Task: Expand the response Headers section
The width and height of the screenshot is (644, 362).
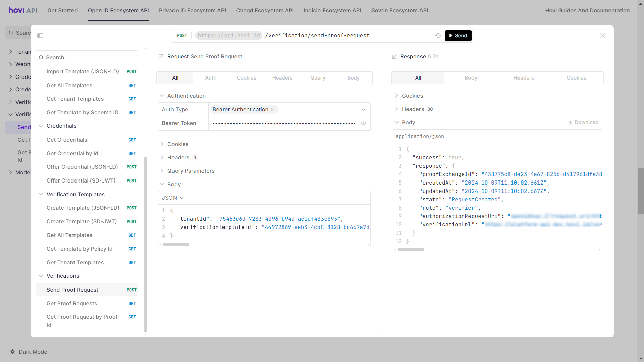Action: click(413, 109)
